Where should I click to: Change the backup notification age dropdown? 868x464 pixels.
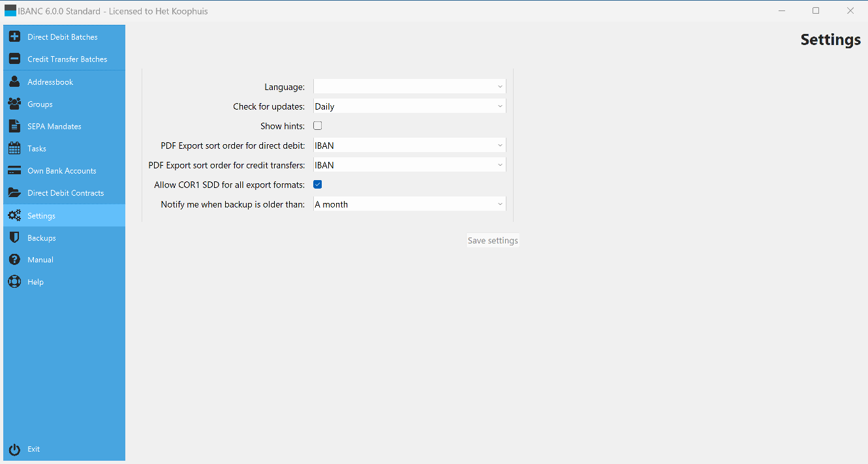(x=409, y=204)
